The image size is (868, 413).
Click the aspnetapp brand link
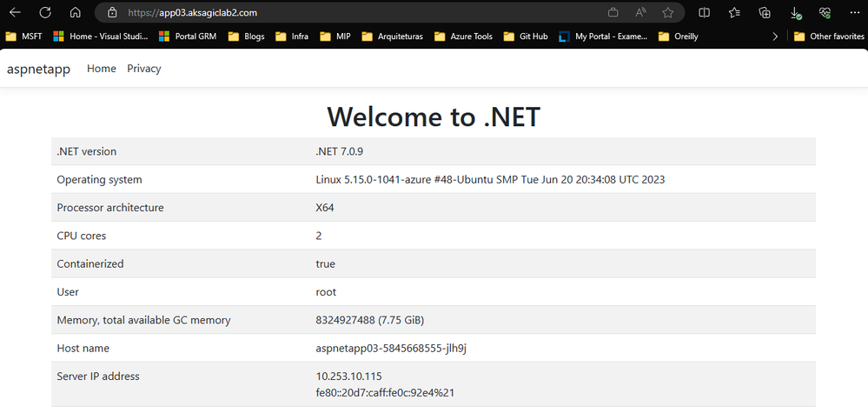tap(38, 70)
